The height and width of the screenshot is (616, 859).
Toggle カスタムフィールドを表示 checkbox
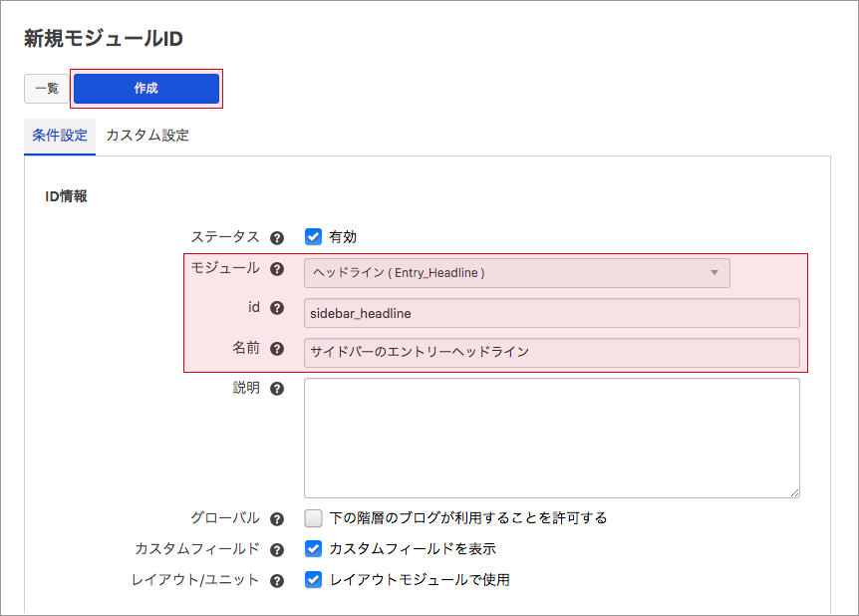click(x=314, y=549)
